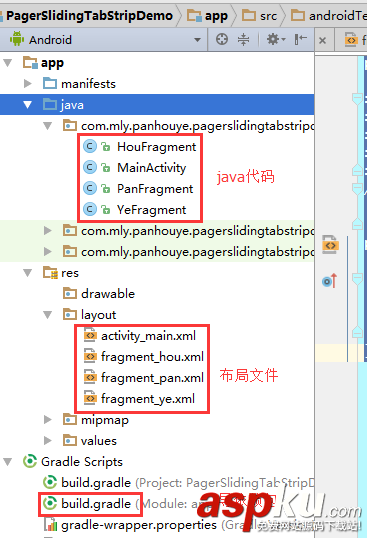Click the Gradle Scripts icon
Viewport: 367px width, 538px height.
[30, 461]
